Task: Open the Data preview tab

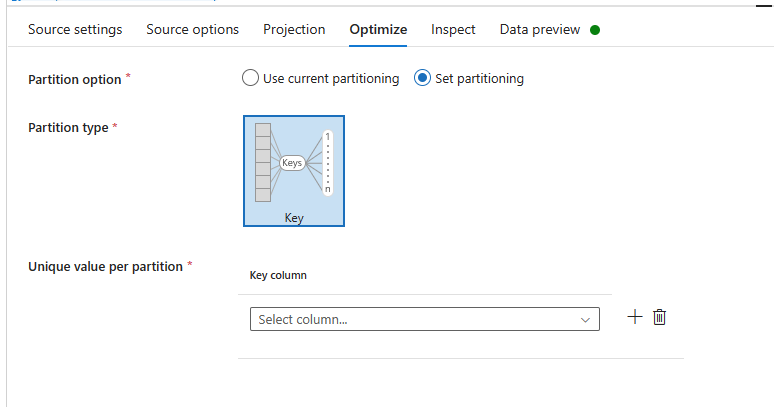Action: [540, 30]
